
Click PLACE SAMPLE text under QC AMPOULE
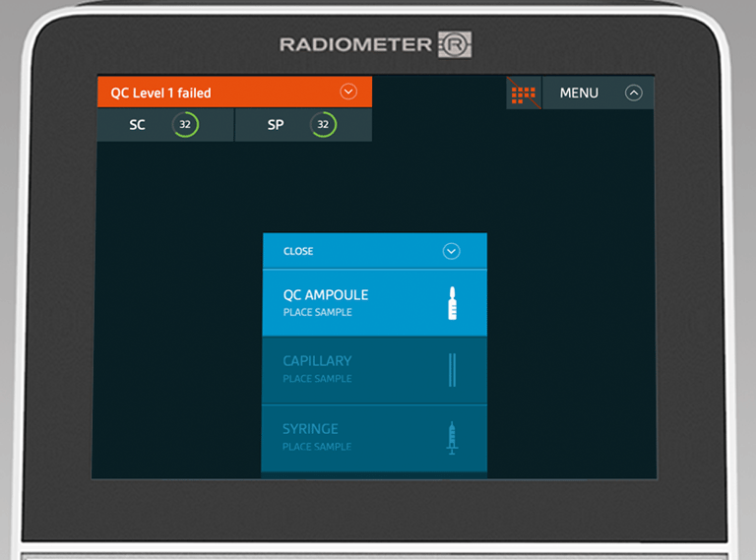318,312
